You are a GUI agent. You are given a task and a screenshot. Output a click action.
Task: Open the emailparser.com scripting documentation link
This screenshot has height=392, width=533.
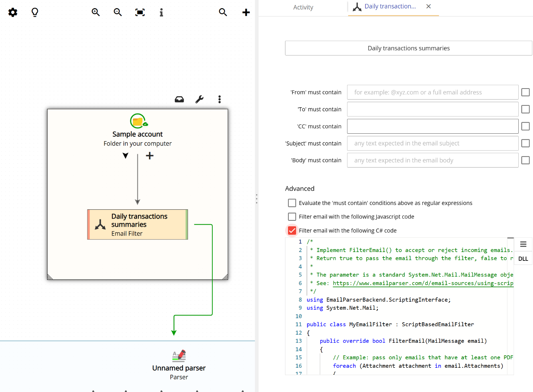(422, 283)
